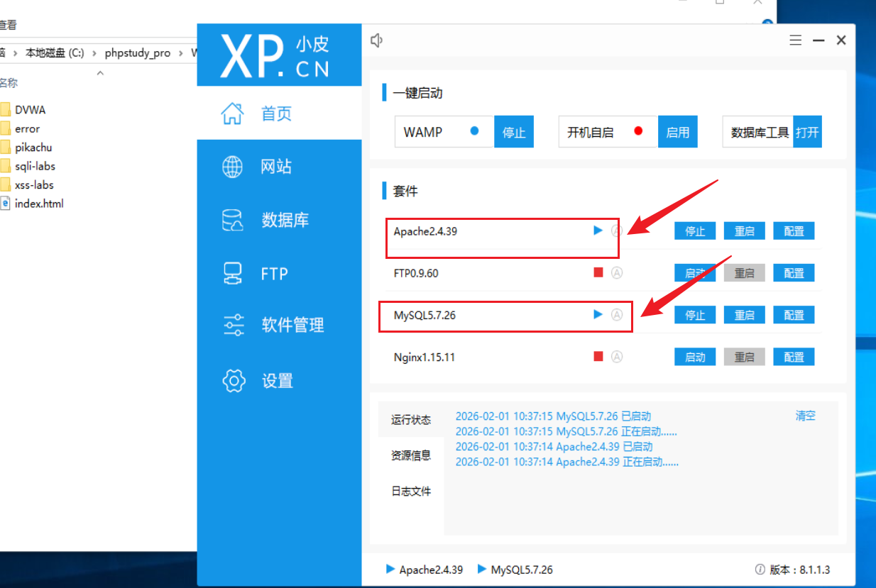876x588 pixels.
Task: Open 设置 settings in the sidebar
Action: point(279,380)
